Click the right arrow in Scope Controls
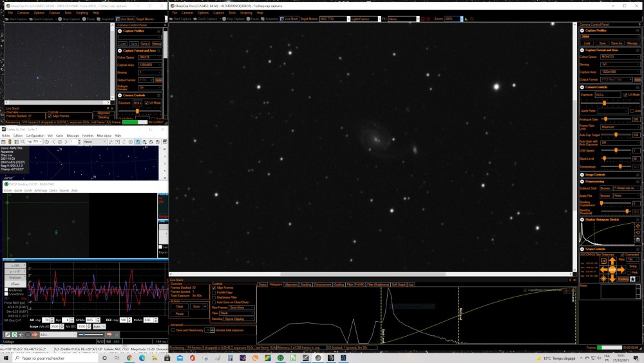Image resolution: width=644 pixels, height=363 pixels. coord(621,270)
